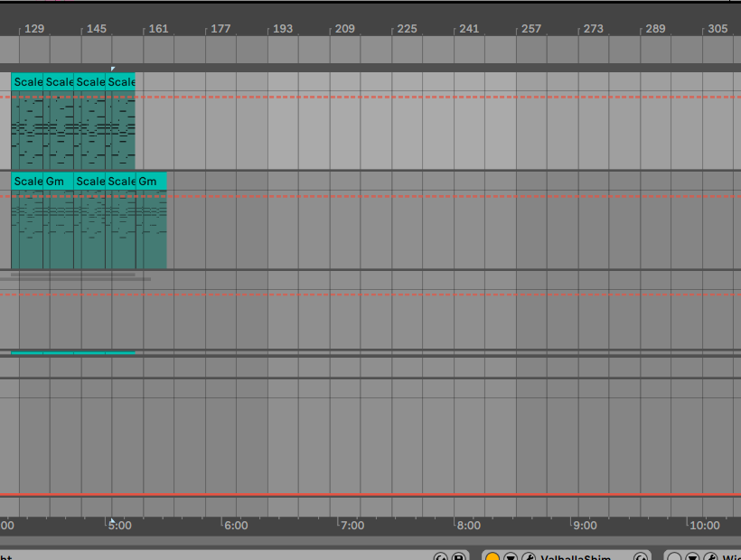
Task: Toggle activator of device right of ValhallaShim
Action: (674, 557)
